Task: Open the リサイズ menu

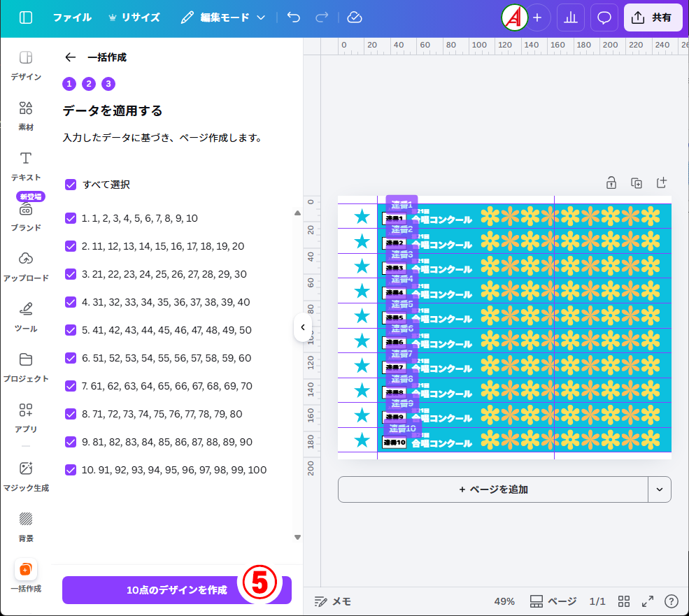Action: 133,17
